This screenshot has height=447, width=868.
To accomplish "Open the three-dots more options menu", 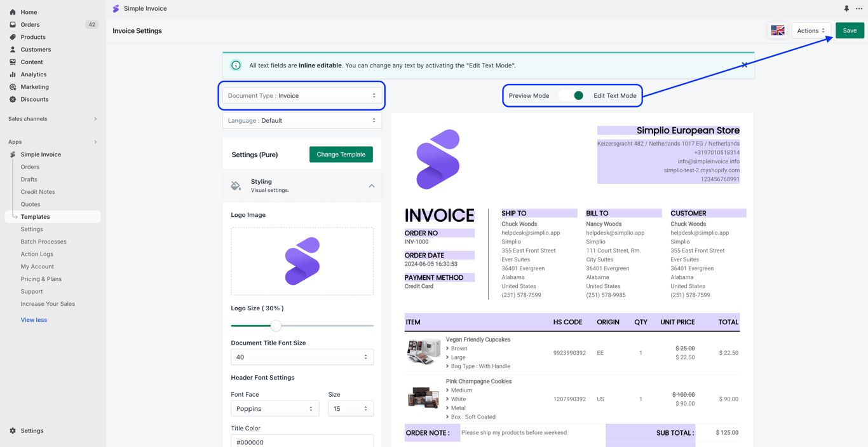I will pos(859,9).
